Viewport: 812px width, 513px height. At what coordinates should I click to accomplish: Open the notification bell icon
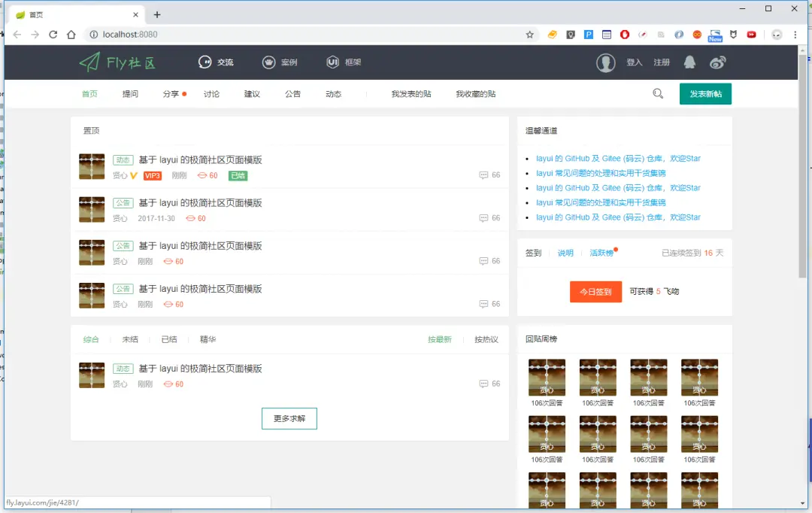(689, 62)
